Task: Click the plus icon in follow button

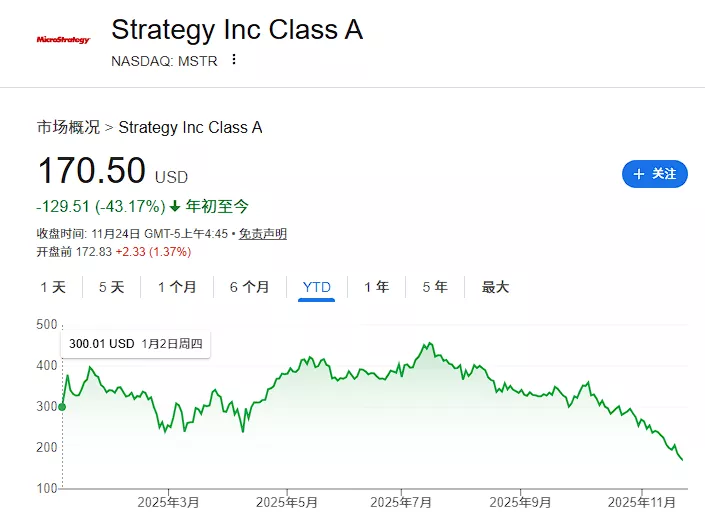Action: tap(638, 174)
